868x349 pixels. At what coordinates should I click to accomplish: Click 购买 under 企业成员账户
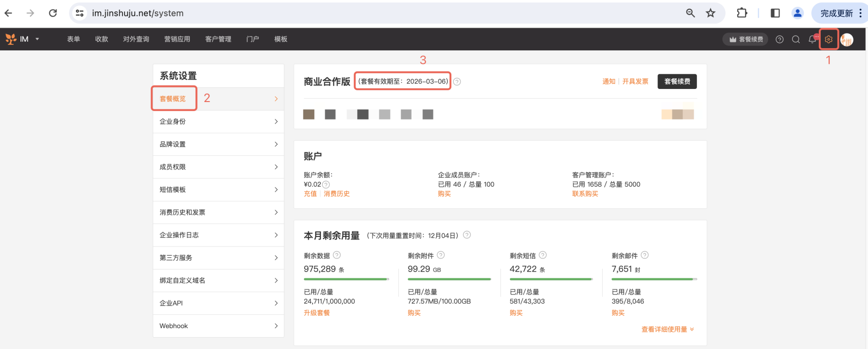tap(444, 194)
